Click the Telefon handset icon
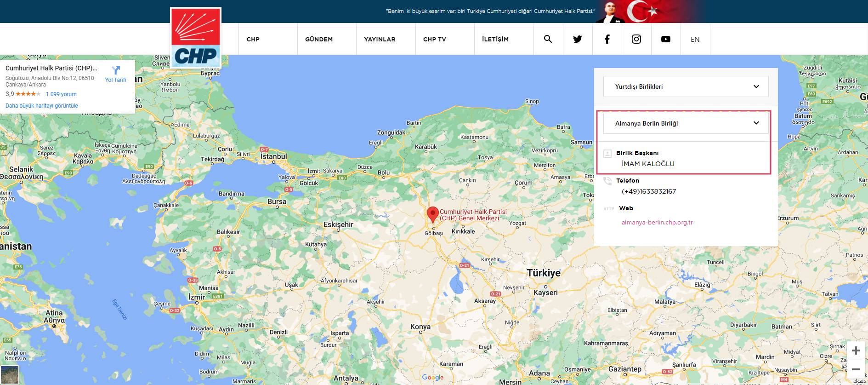Image resolution: width=868 pixels, height=385 pixels. [x=607, y=181]
